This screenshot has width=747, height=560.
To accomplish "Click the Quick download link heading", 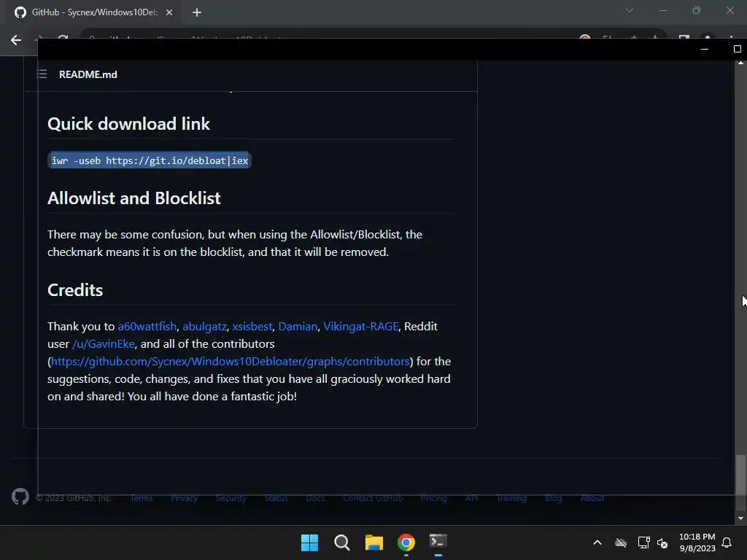I will point(128,124).
